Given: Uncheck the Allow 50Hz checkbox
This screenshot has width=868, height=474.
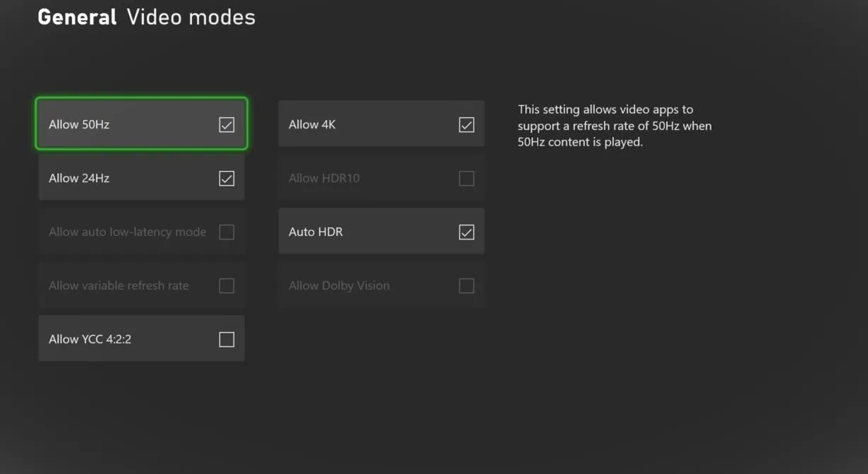Looking at the screenshot, I should click(x=227, y=125).
